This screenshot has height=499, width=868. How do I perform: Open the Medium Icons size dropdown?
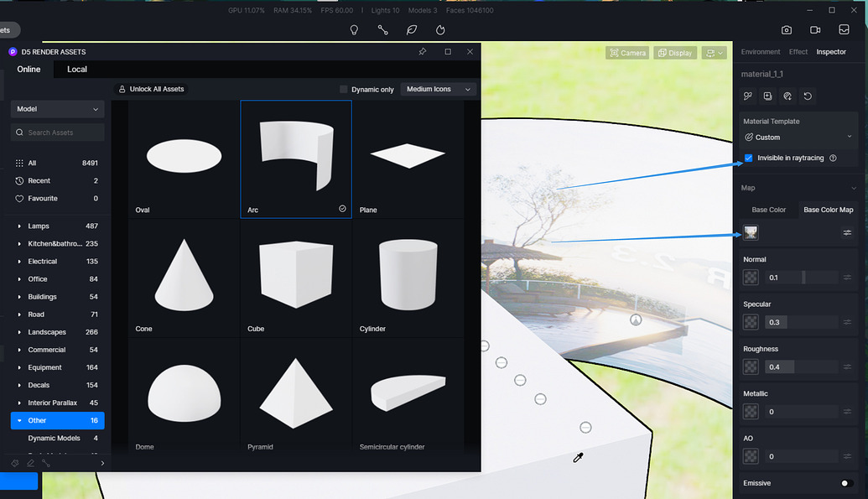[438, 89]
